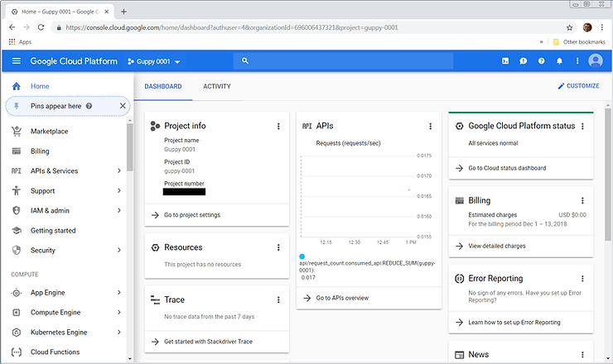This screenshot has width=613, height=364.
Task: Open Billing card three-dot menu
Action: pyautogui.click(x=582, y=201)
